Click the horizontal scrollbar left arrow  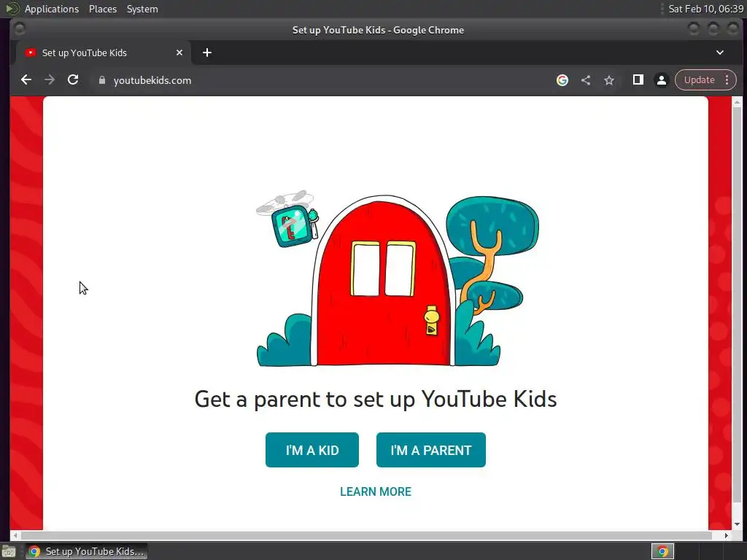[15, 536]
